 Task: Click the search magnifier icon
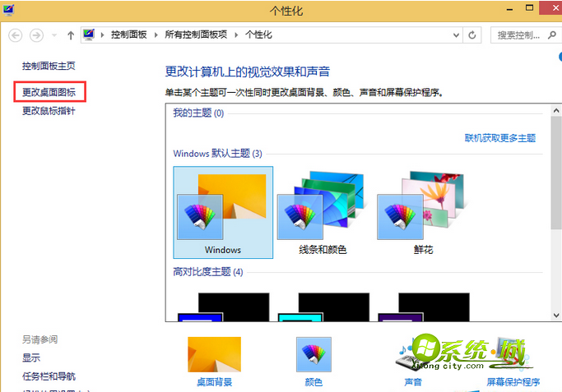552,35
